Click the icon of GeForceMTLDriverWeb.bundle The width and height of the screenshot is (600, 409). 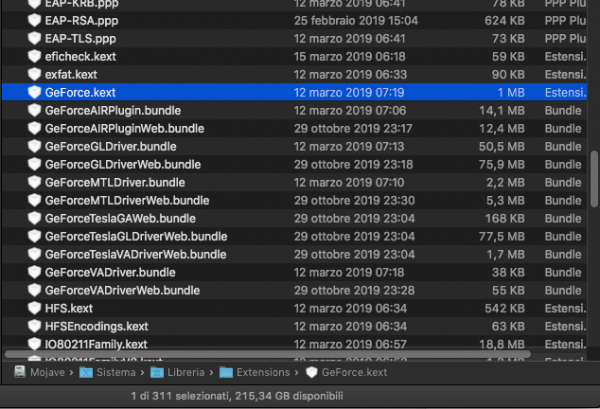[34, 200]
